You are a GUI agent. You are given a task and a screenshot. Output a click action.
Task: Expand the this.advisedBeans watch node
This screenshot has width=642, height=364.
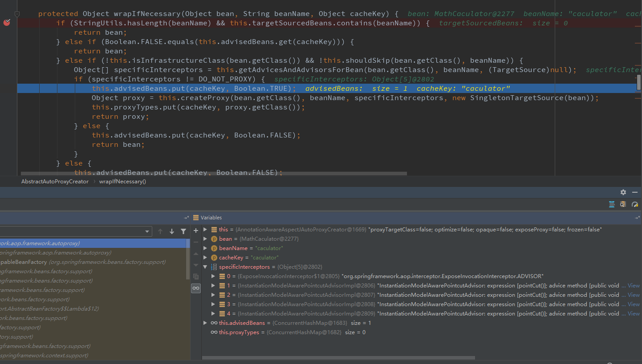[205, 323]
